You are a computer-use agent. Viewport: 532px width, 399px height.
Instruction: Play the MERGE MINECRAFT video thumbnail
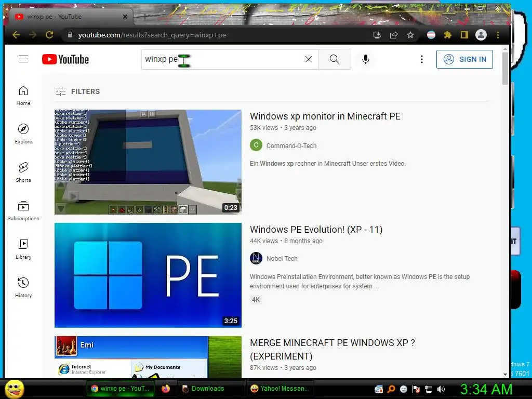(x=148, y=357)
